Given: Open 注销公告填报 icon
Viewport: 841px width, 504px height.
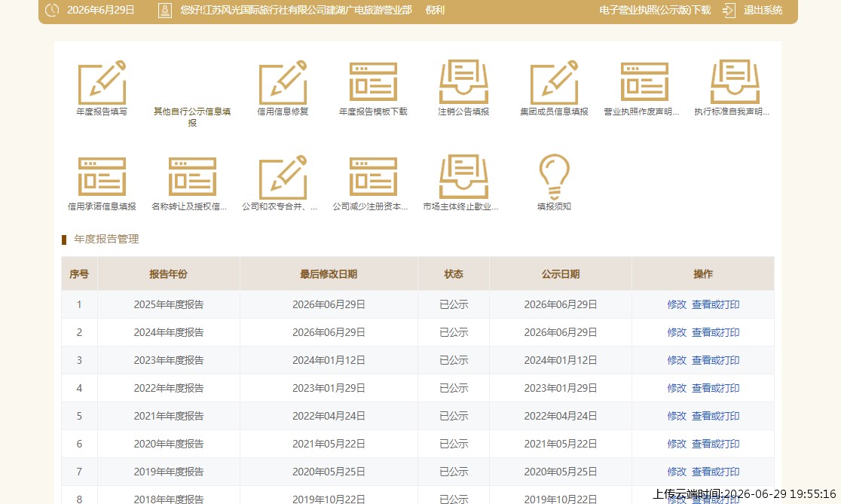Looking at the screenshot, I should click(463, 81).
